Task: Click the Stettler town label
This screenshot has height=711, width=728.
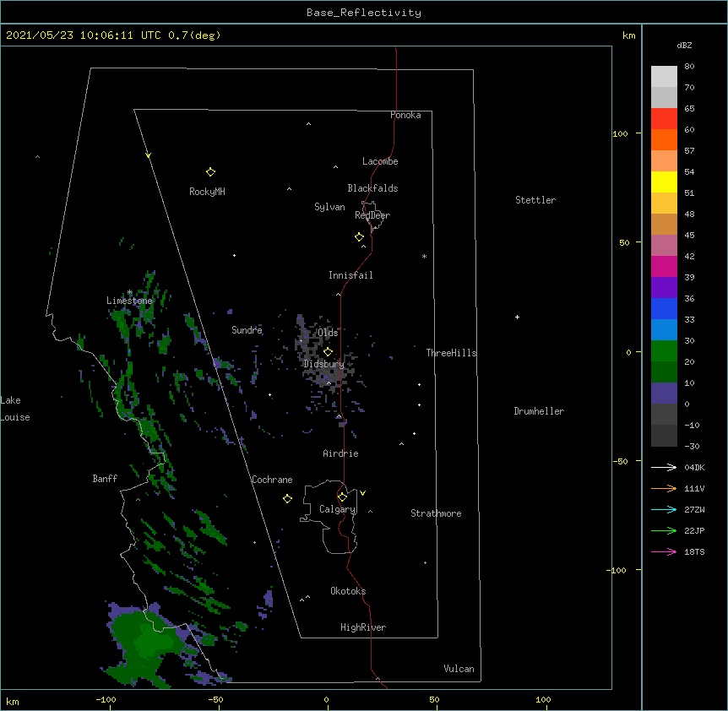Action: [535, 200]
